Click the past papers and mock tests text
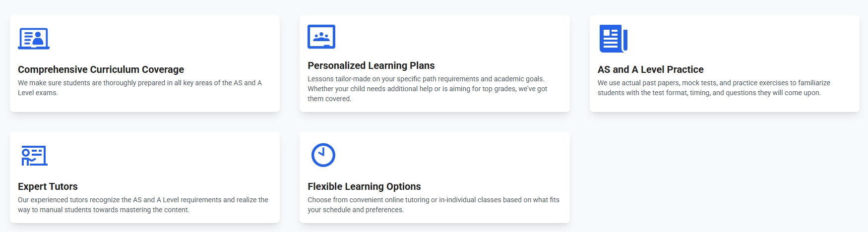This screenshot has width=868, height=232. [713, 88]
